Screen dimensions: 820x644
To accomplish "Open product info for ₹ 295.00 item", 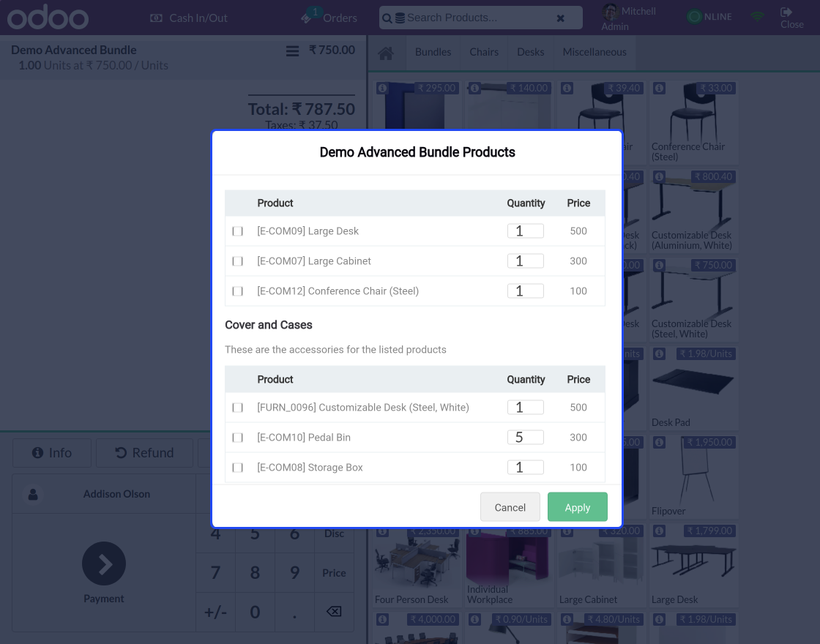I will click(x=382, y=89).
